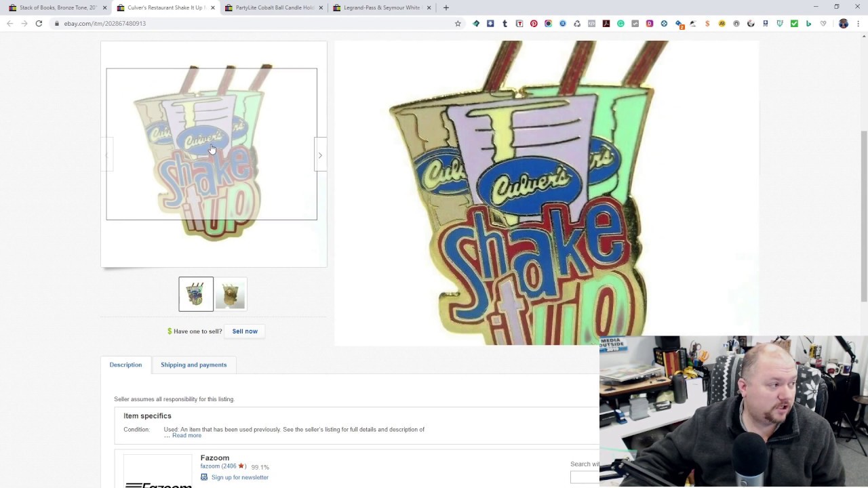
Task: Select Culver's Restaurant Shake It Up tab
Action: point(166,7)
